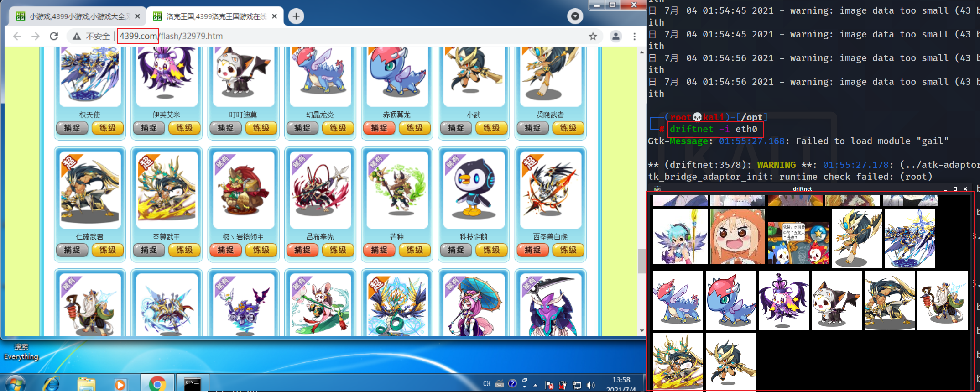This screenshot has height=392, width=980.
Task: Open Action Center flag in tray
Action: click(549, 385)
